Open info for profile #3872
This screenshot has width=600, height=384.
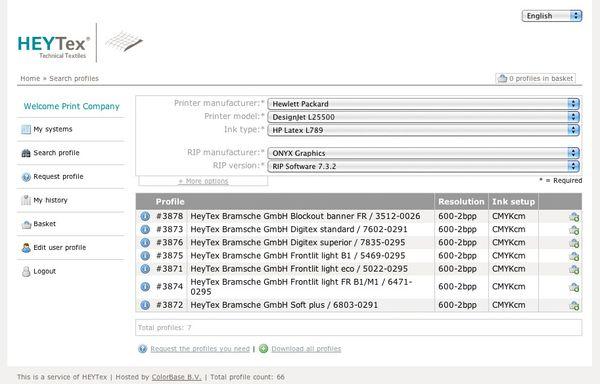pos(145,305)
